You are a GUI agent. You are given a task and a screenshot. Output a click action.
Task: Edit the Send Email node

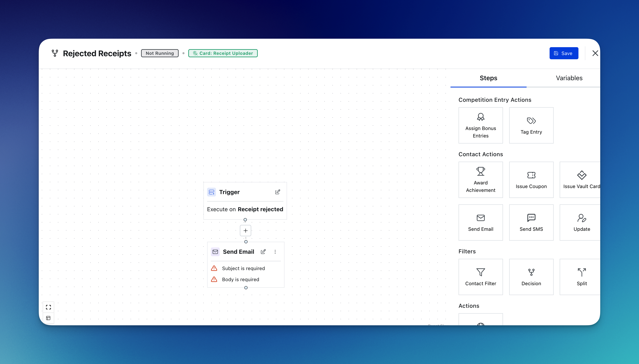coord(263,252)
